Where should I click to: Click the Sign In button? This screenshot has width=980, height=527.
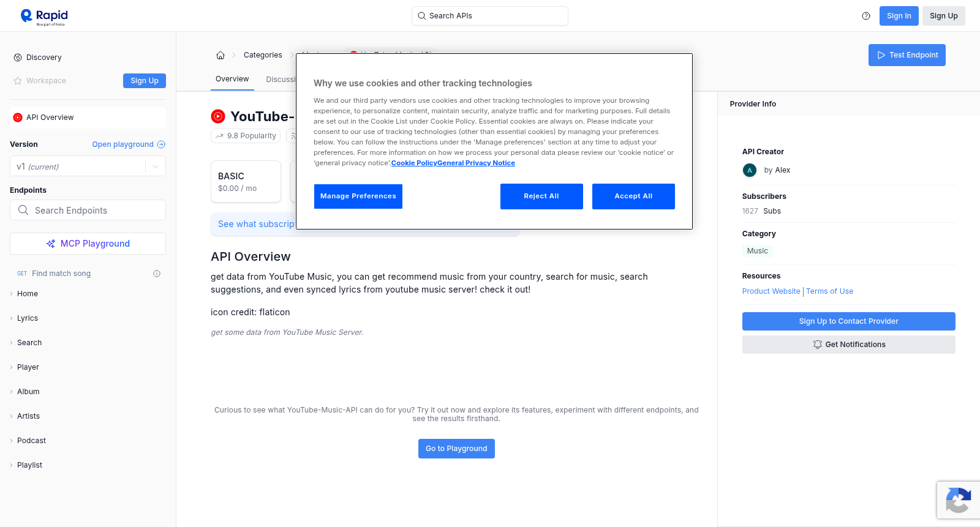(899, 16)
